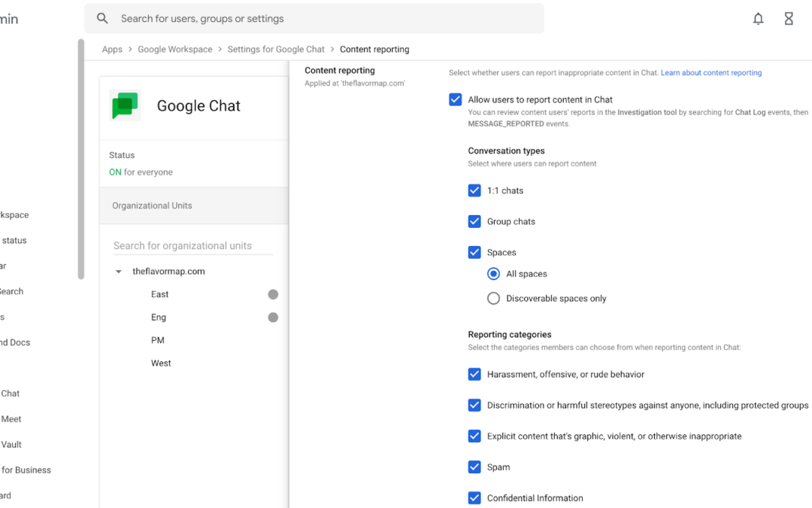Viewport: 812px width, 508px height.
Task: Click the left sidebar scrollbar
Action: 80,159
